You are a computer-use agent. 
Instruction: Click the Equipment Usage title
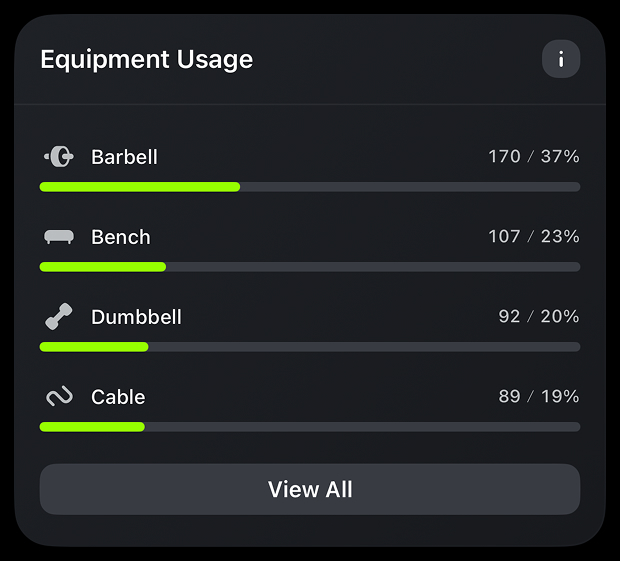(146, 60)
